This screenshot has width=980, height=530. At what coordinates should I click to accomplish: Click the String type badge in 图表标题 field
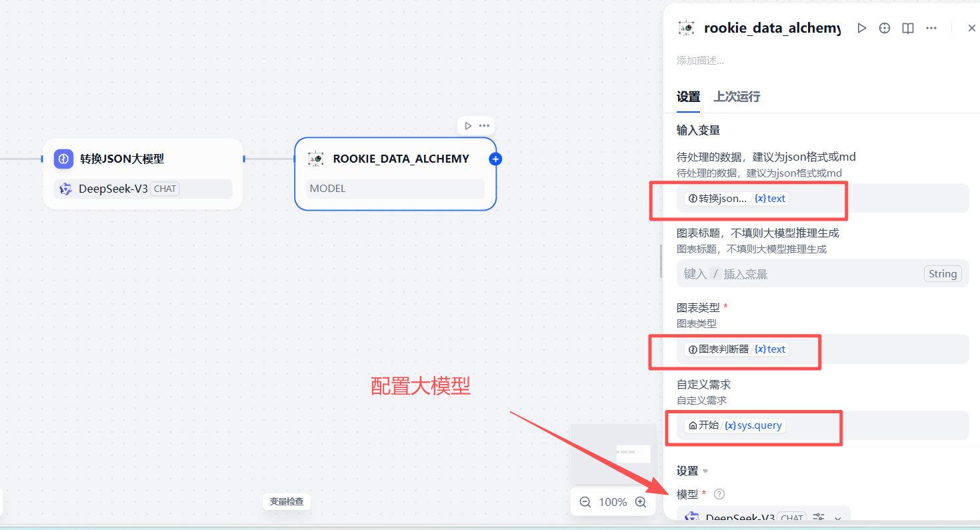click(943, 273)
